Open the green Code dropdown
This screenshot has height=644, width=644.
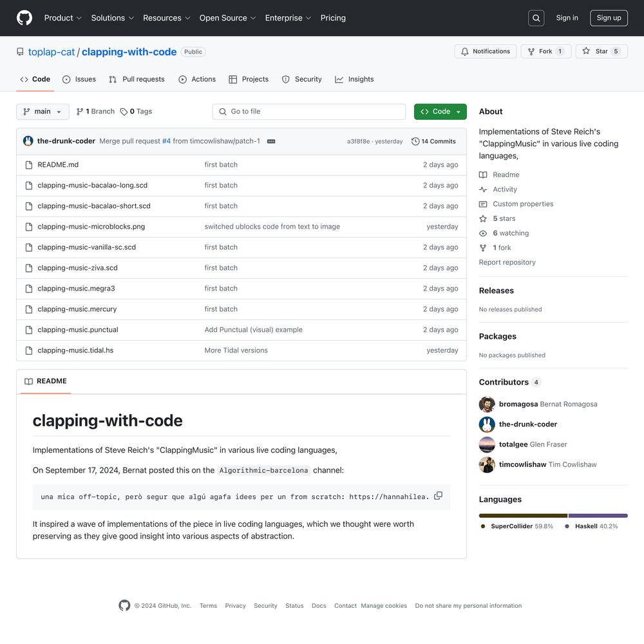point(440,111)
